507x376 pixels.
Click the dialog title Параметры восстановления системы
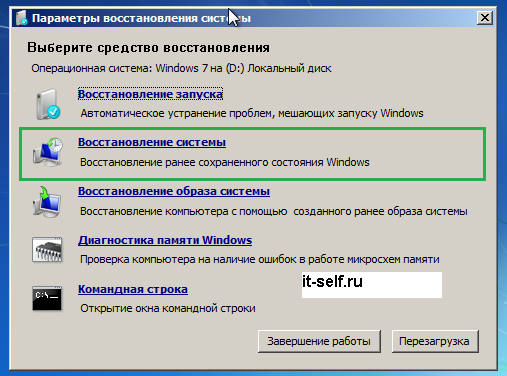click(x=141, y=18)
